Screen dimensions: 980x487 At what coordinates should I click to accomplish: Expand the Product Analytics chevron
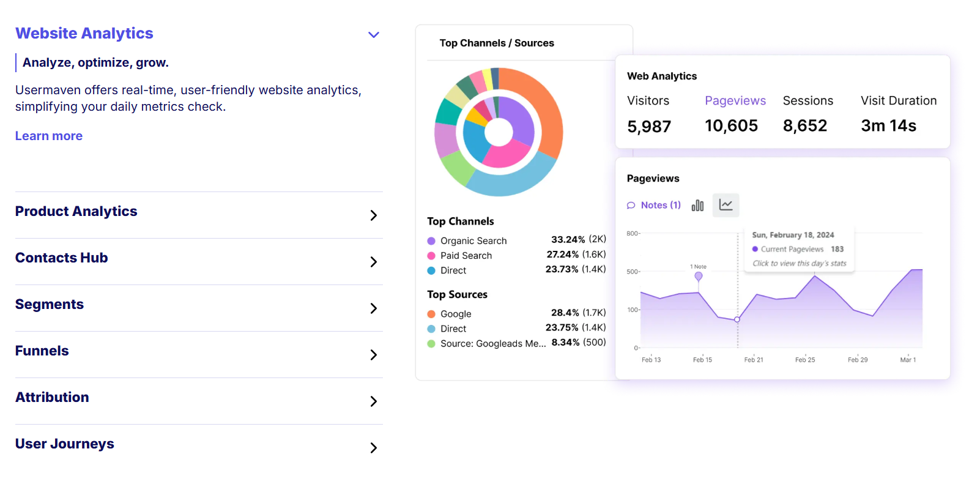point(374,215)
